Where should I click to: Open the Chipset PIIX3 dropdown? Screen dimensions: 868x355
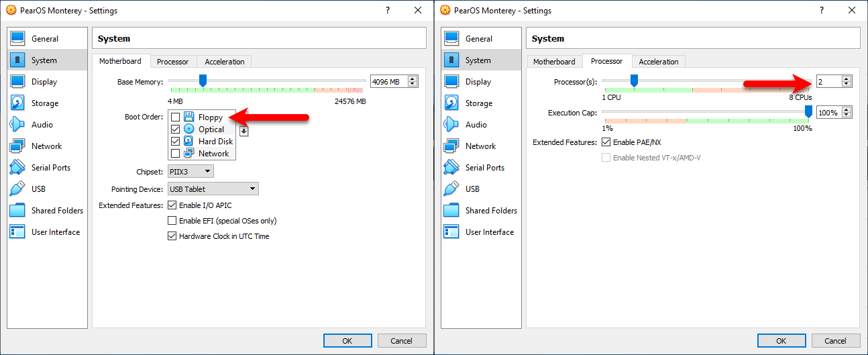tap(191, 172)
